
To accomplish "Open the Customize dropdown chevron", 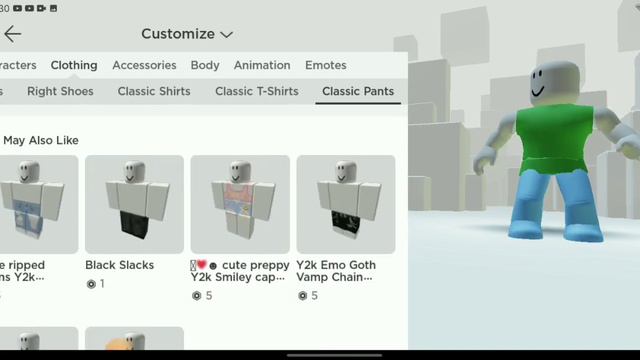I will (227, 35).
